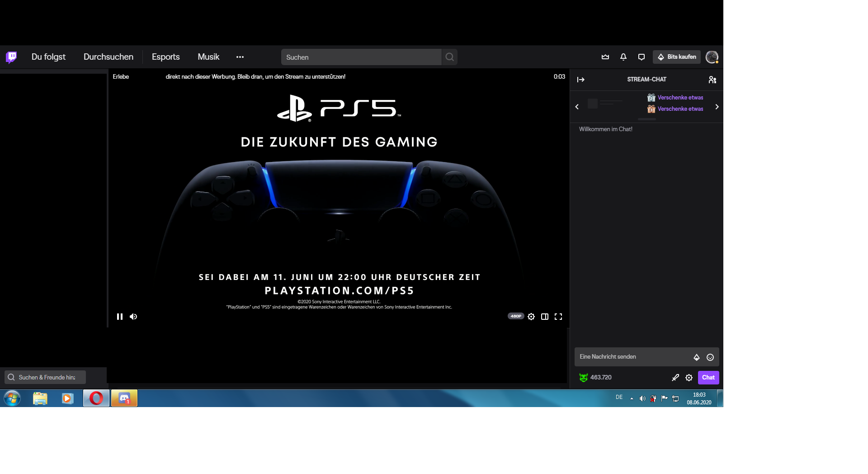Open the Esports menu item
The width and height of the screenshot is (868, 474).
pos(165,57)
